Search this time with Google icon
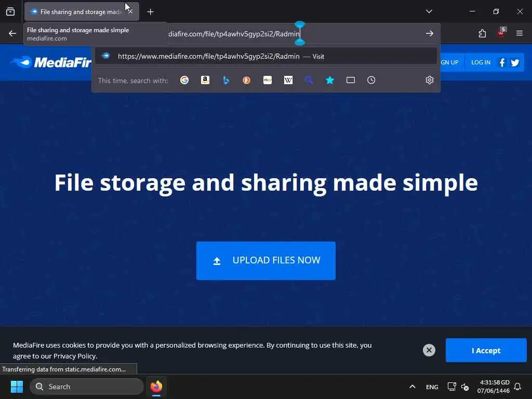Viewport: 532px width, 399px height. (x=184, y=80)
